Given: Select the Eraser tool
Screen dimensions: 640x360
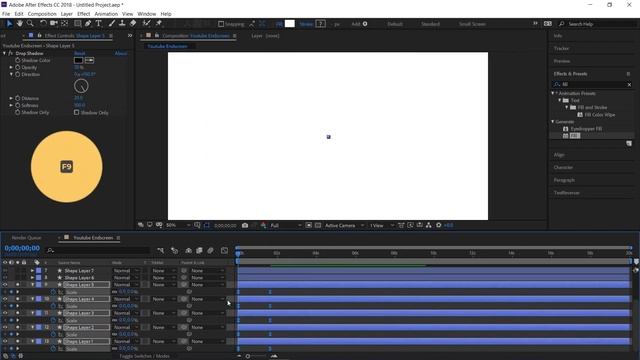Looking at the screenshot, I should pos(133,24).
